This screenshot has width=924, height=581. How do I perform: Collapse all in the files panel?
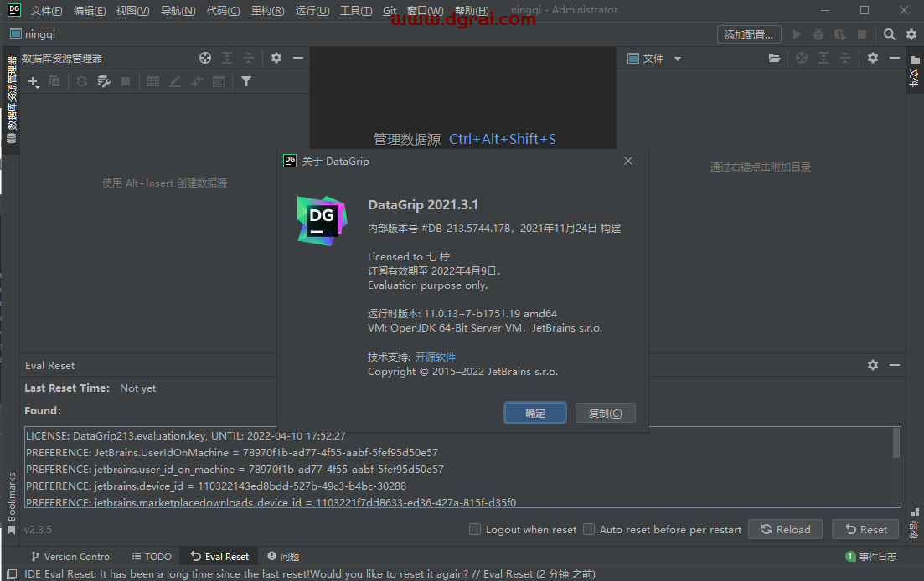coord(845,58)
